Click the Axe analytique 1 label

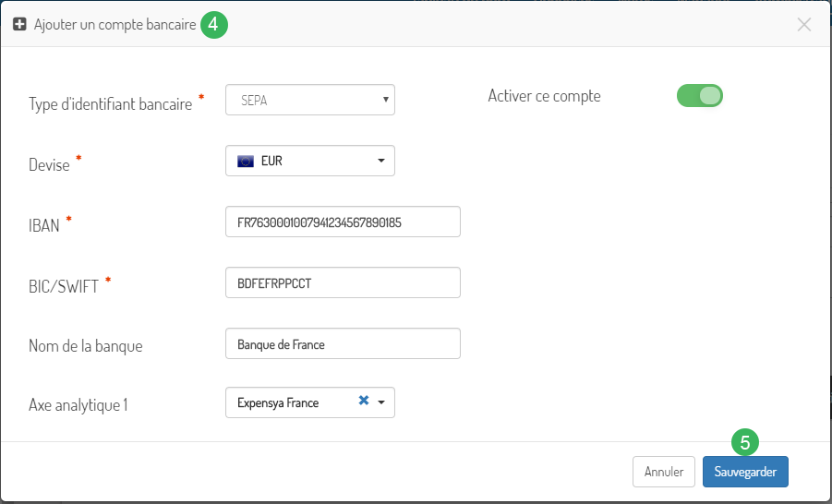pos(78,405)
